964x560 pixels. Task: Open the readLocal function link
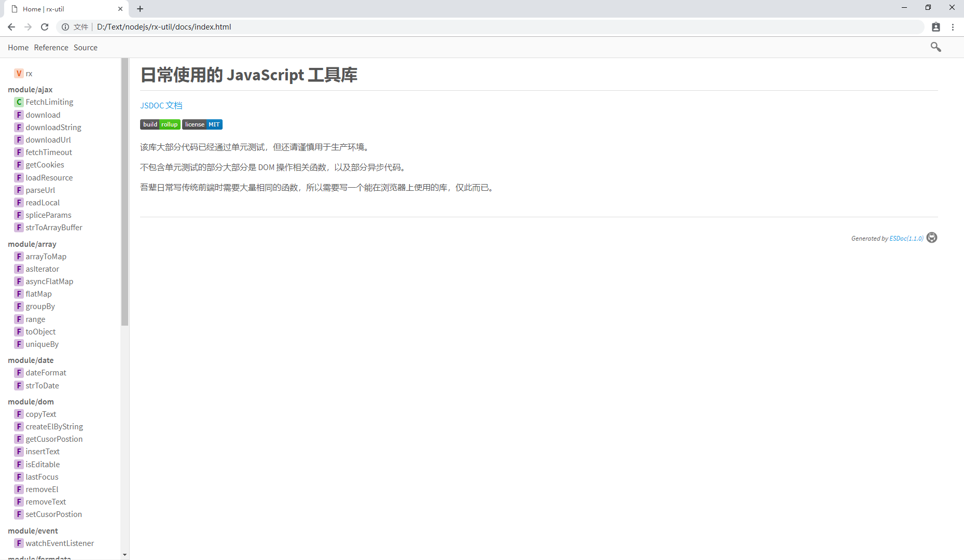pyautogui.click(x=43, y=203)
